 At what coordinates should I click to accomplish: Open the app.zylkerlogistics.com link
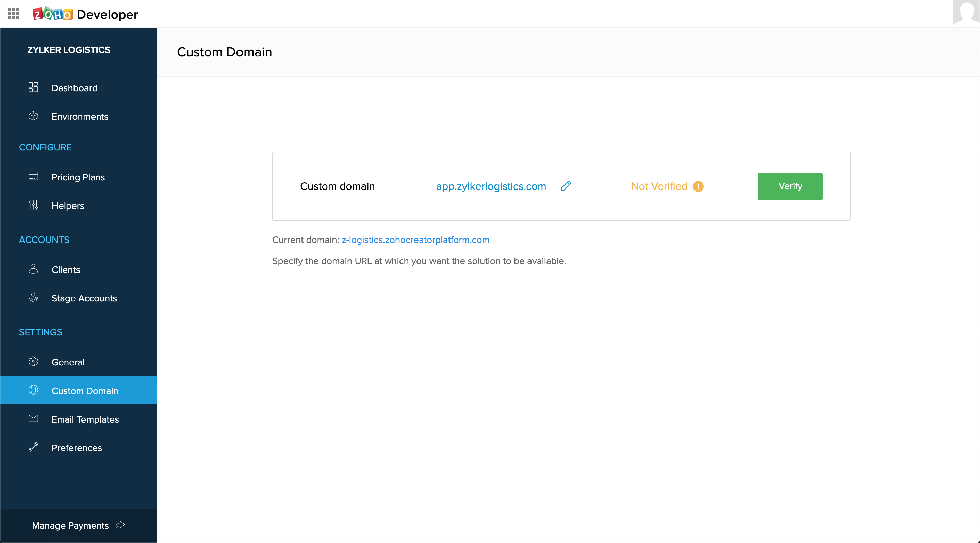pyautogui.click(x=491, y=186)
